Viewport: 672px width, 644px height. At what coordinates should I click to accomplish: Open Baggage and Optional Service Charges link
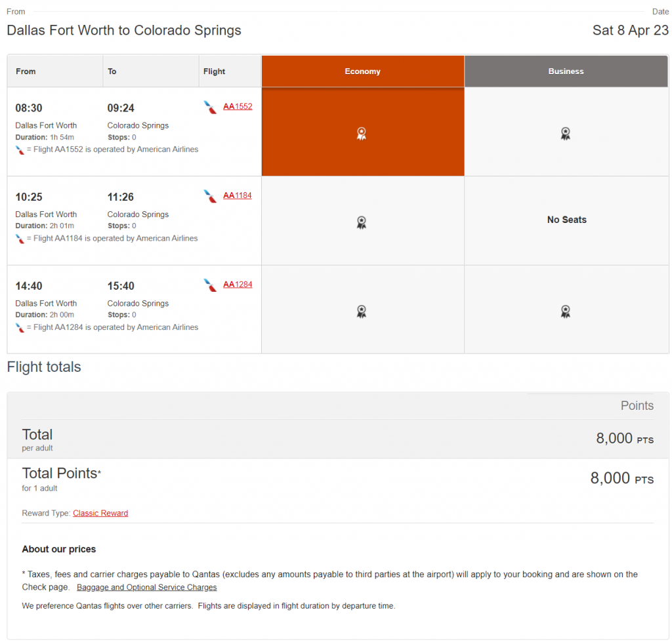click(146, 588)
